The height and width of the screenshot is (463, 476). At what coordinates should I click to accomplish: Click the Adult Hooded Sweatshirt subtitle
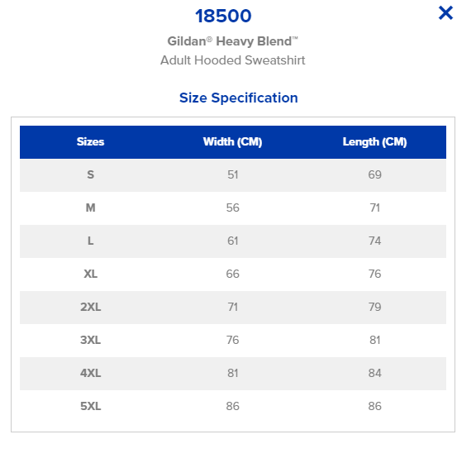click(x=232, y=60)
